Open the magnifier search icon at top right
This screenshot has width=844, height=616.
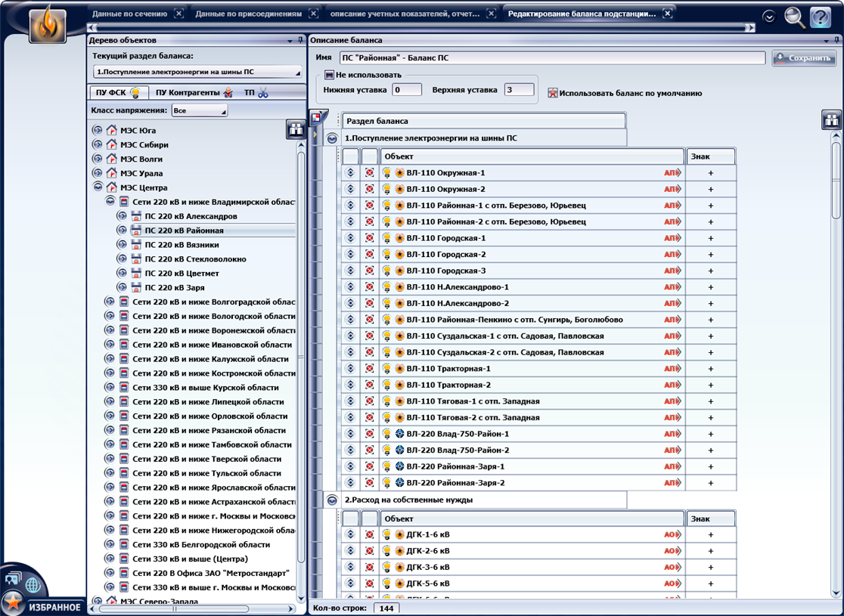794,17
